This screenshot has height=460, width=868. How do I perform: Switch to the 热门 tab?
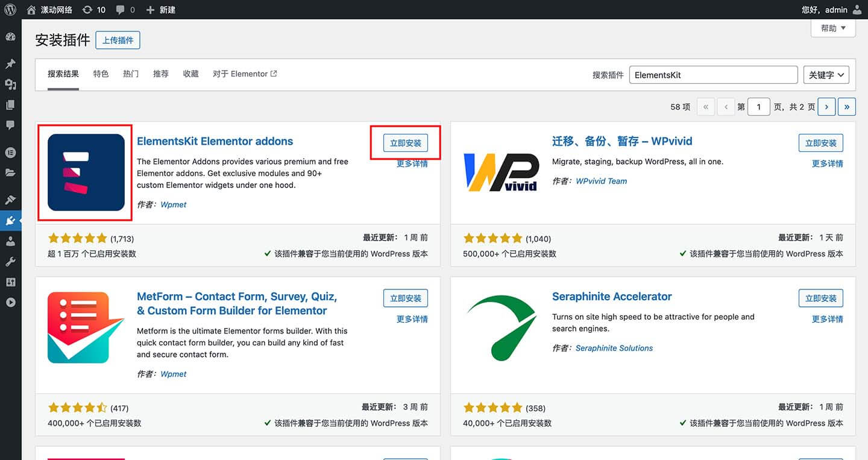[x=131, y=74]
